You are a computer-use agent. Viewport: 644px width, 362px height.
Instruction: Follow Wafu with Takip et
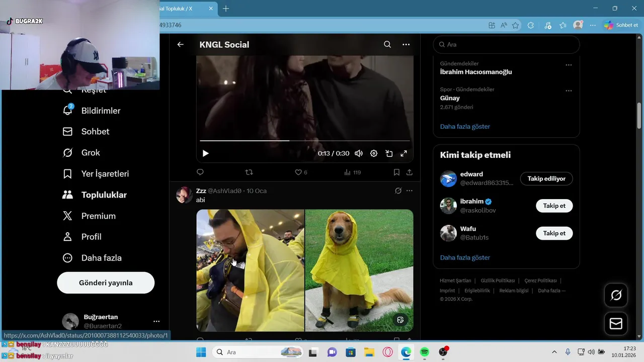click(x=554, y=233)
